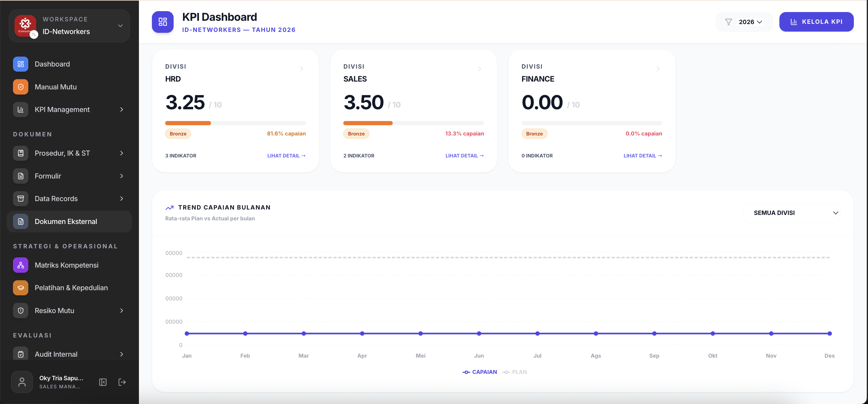Open LIHAT DETAIL link for HRD division
The height and width of the screenshot is (404, 868).
pos(286,156)
